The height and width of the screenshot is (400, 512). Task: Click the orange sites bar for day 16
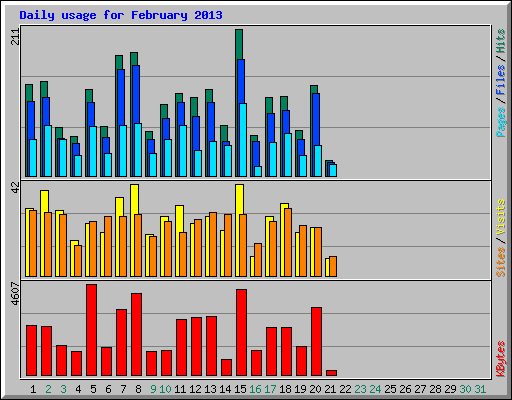[258, 260]
